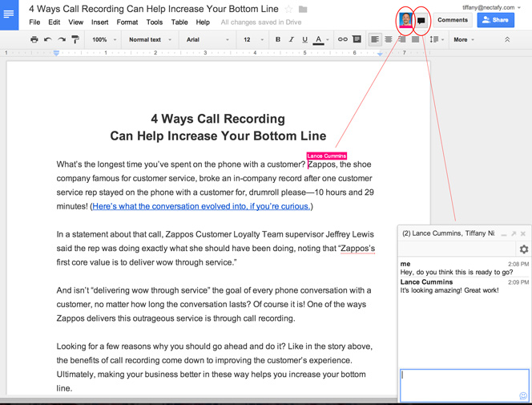Image resolution: width=532 pixels, height=405 pixels.
Task: Toggle underline formatting
Action: 304,39
